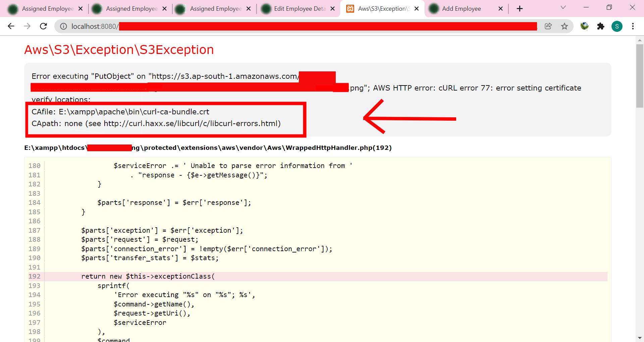
Task: Click line 188 parts request assignment
Action: tap(140, 239)
